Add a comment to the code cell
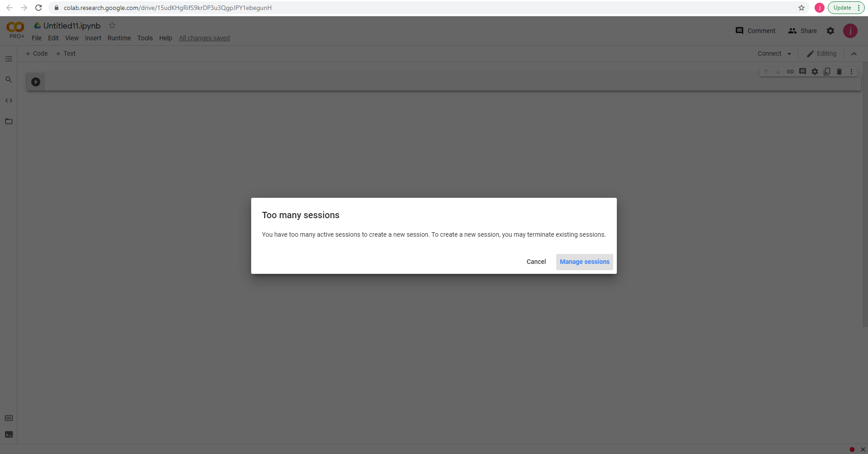Viewport: 868px width, 454px height. tap(802, 71)
